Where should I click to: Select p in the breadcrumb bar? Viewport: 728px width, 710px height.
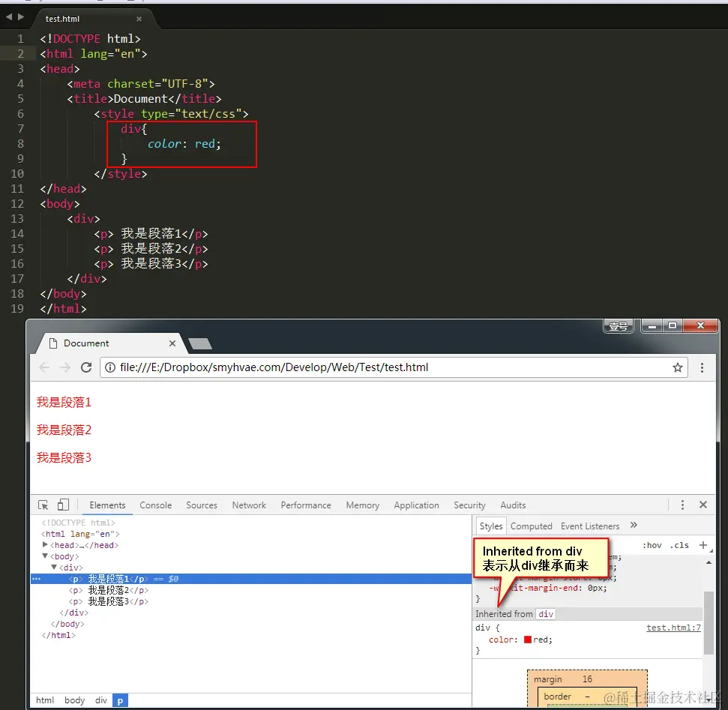click(120, 700)
